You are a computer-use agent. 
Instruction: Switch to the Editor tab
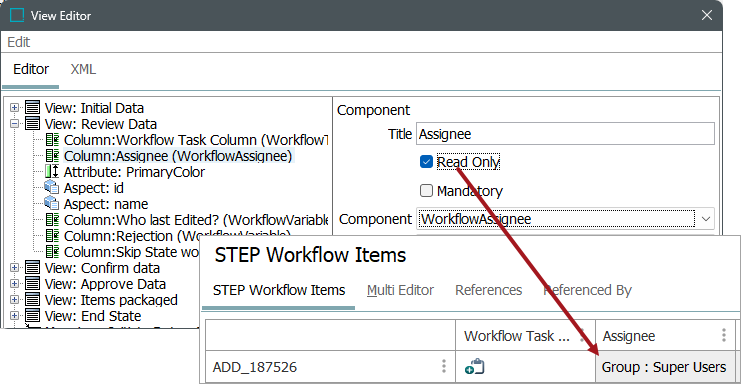point(31,69)
